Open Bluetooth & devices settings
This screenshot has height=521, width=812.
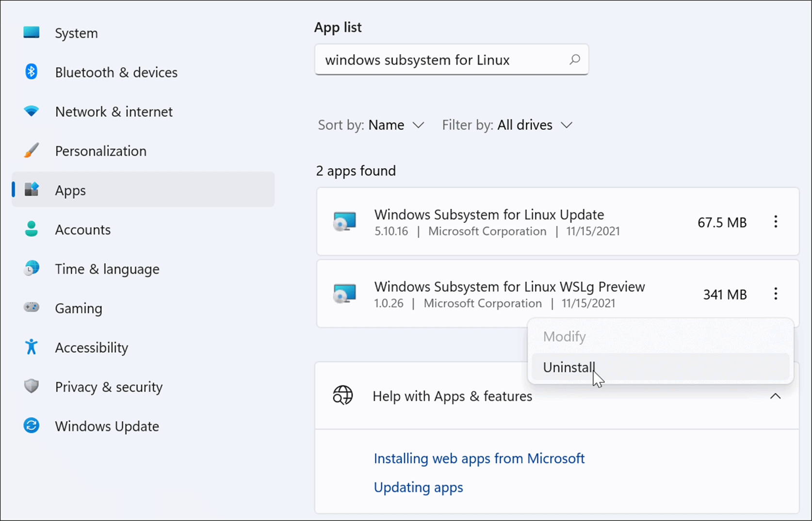coord(116,72)
